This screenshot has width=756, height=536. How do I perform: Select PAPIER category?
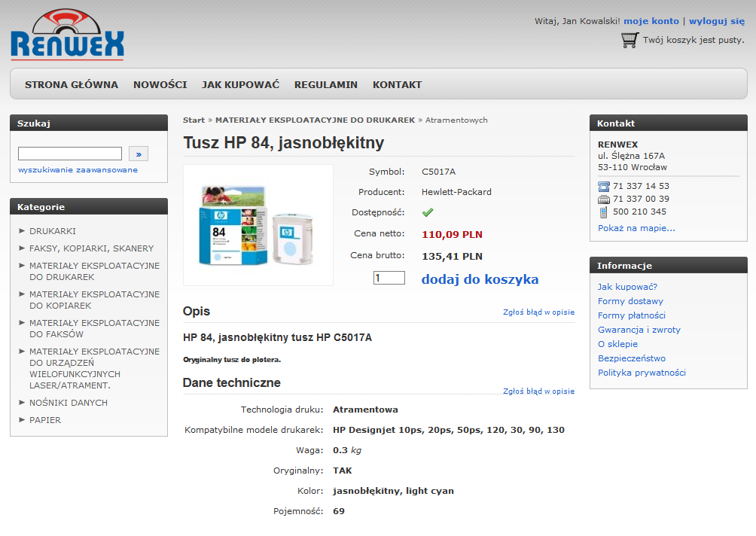tap(45, 420)
